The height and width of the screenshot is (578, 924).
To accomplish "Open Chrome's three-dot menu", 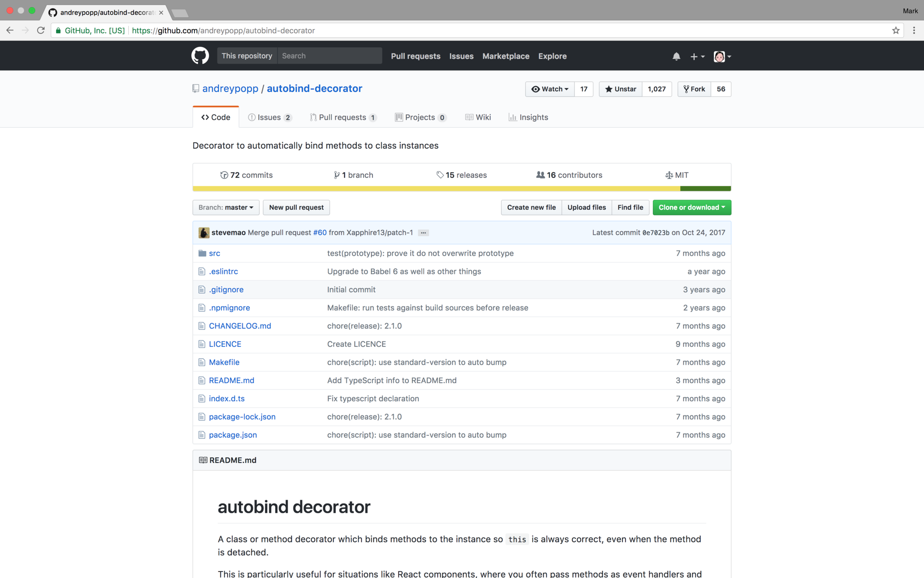I will click(914, 30).
